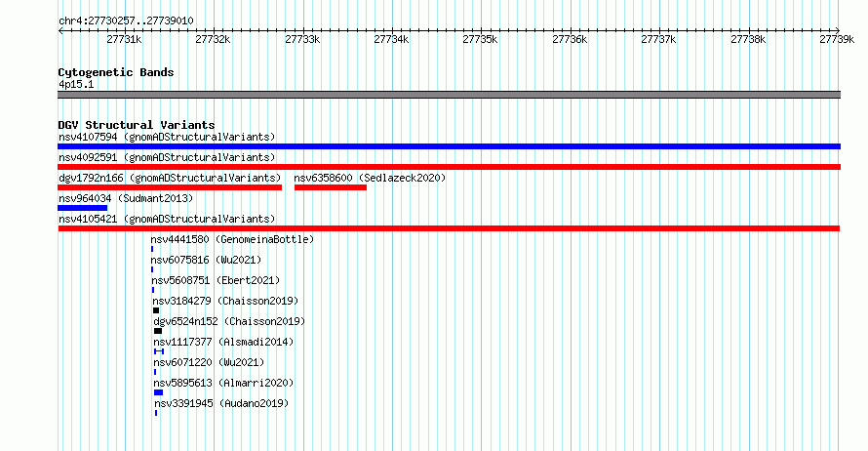Click nsv6075816 Wu2021 variant label

point(206,260)
